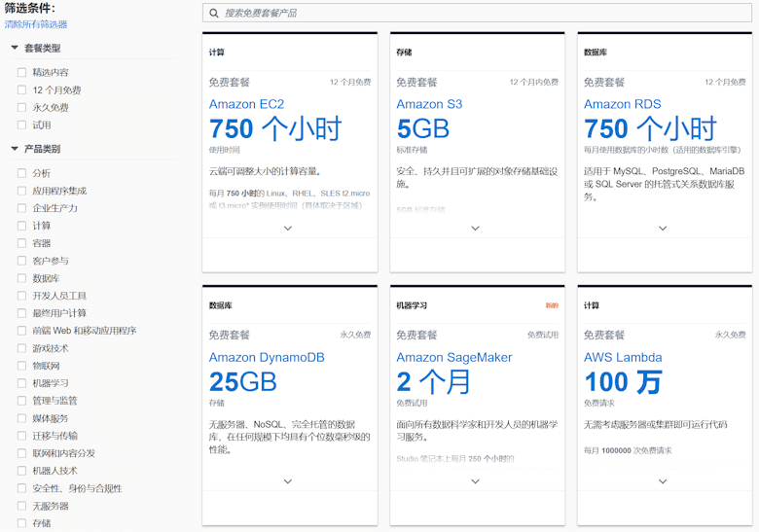Screen dimensions: 759x532
Task: Check the 物联网 checkbox
Action: 21,366
